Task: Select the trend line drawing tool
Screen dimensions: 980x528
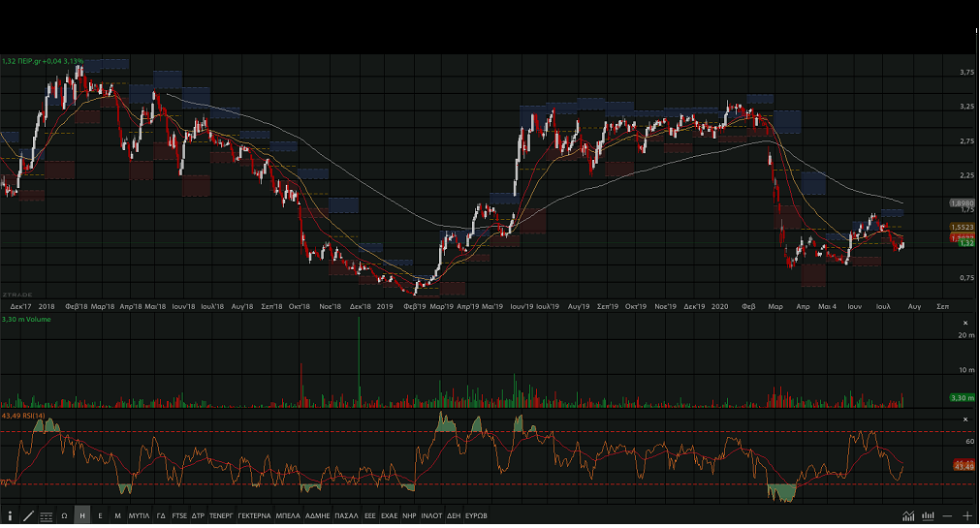Action: pos(28,516)
